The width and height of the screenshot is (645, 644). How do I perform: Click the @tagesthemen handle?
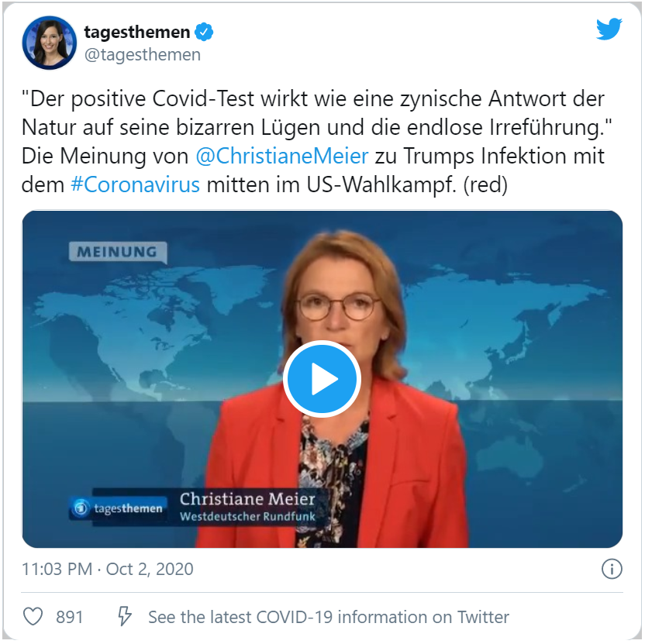(x=142, y=55)
